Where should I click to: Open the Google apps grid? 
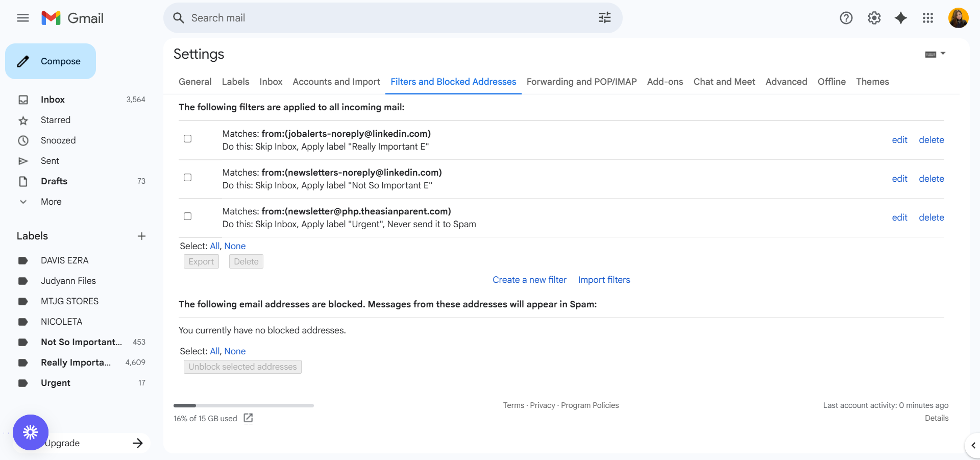pos(927,18)
